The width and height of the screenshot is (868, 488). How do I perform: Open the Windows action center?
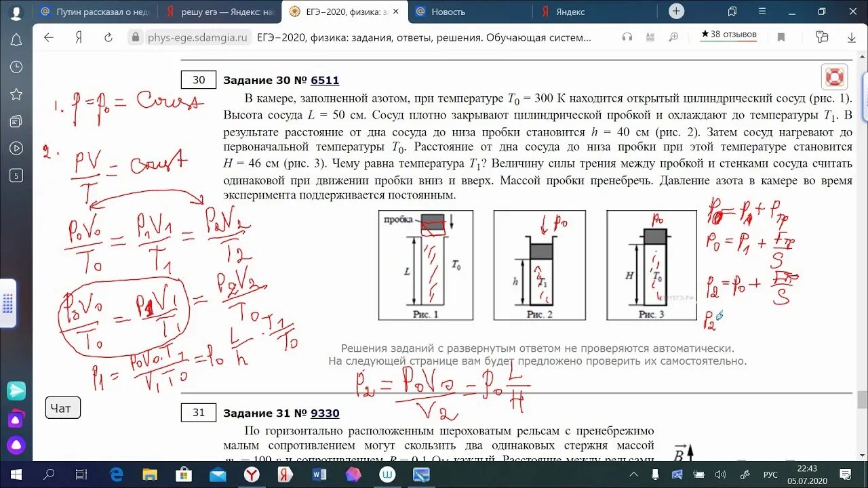coord(844,474)
